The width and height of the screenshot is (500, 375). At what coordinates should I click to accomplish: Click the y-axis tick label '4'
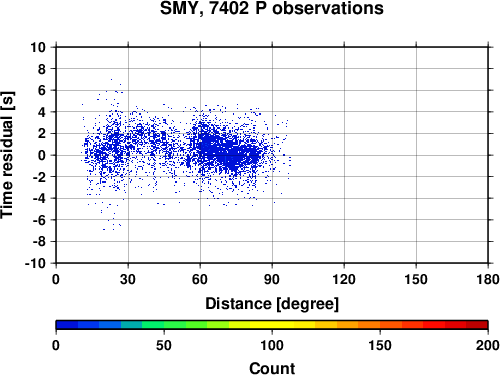tap(42, 112)
